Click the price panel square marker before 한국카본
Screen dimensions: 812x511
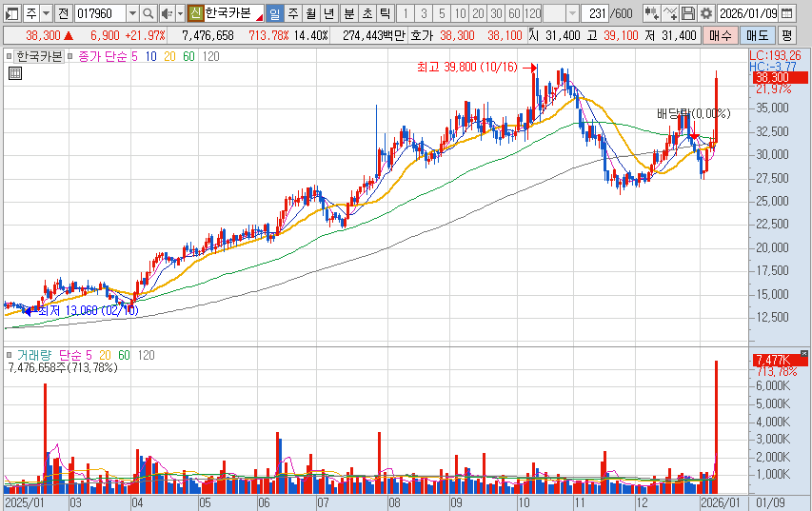click(9, 56)
